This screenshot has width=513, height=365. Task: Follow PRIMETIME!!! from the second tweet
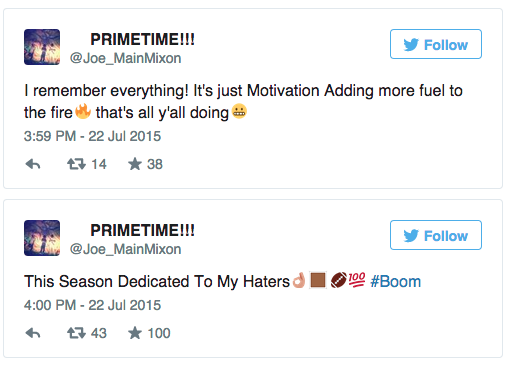click(x=436, y=235)
